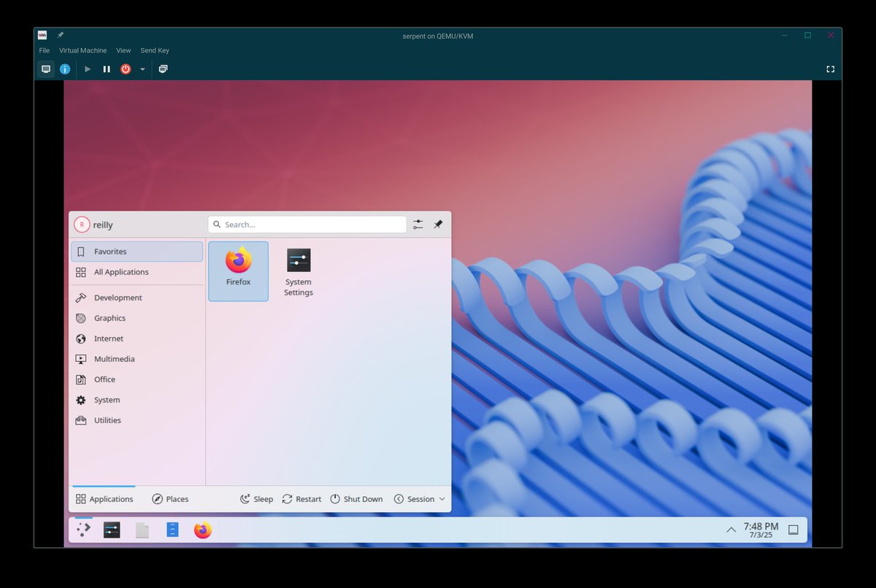
Task: Run the VM with the play icon
Action: click(88, 69)
